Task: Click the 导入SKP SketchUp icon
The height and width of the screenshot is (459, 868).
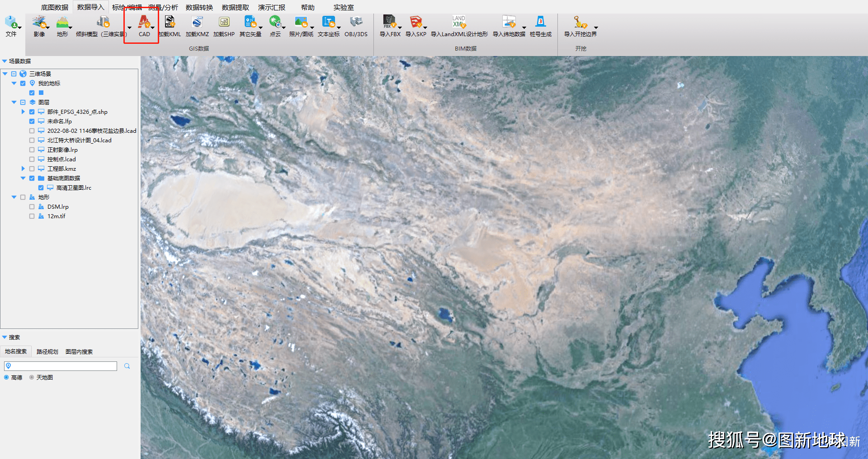Action: tap(415, 22)
